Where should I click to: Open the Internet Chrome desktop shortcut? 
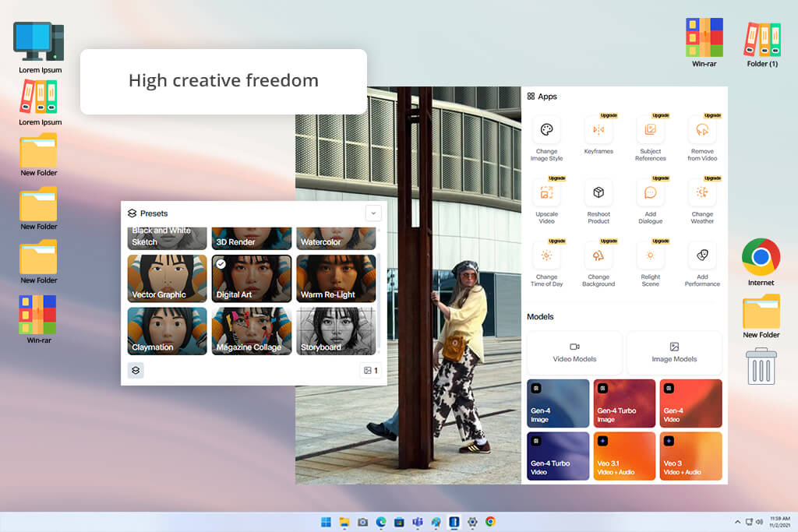pyautogui.click(x=761, y=262)
